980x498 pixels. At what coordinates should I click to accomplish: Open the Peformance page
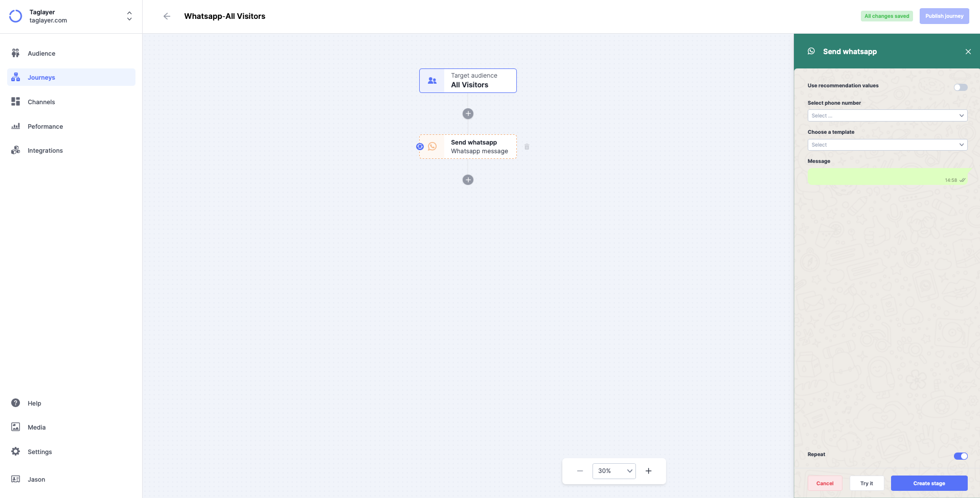[45, 127]
